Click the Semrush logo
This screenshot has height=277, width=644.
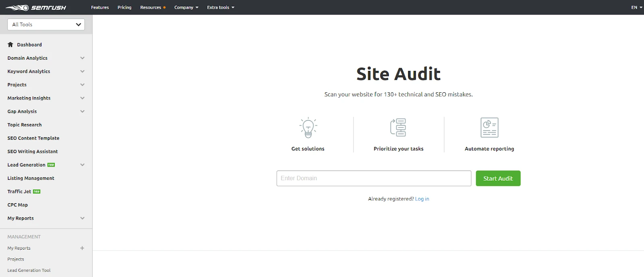pos(36,8)
